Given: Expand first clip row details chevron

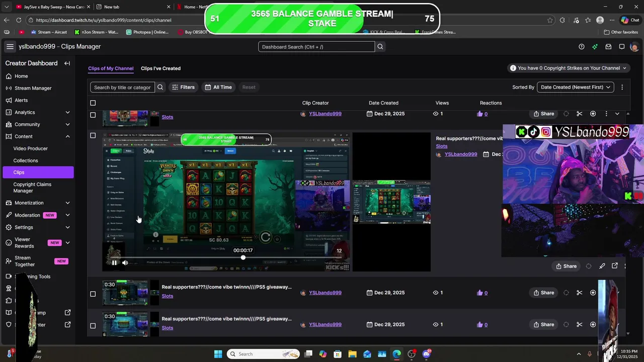Looking at the screenshot, I should pyautogui.click(x=617, y=114).
